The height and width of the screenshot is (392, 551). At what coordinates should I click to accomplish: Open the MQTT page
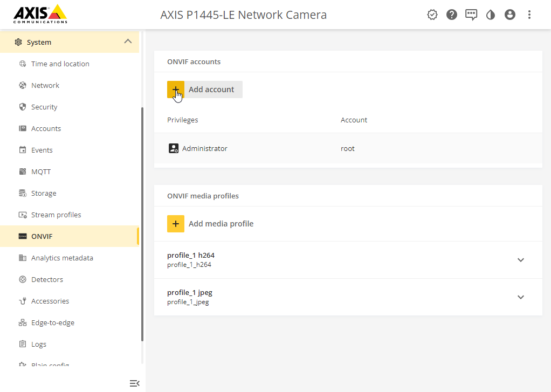pyautogui.click(x=41, y=171)
